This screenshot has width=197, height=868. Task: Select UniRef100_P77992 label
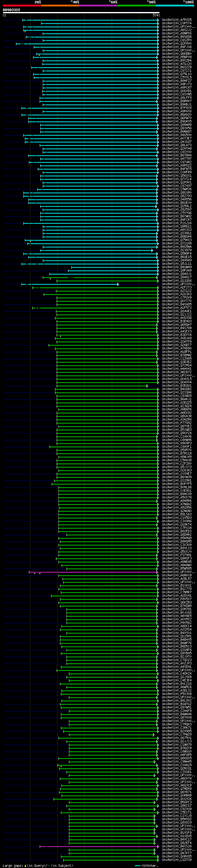(177, 423)
